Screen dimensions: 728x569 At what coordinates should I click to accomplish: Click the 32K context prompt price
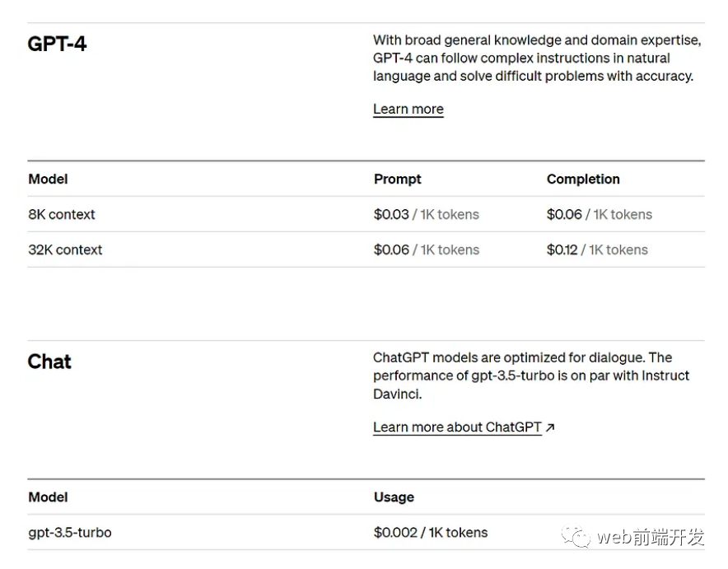426,250
